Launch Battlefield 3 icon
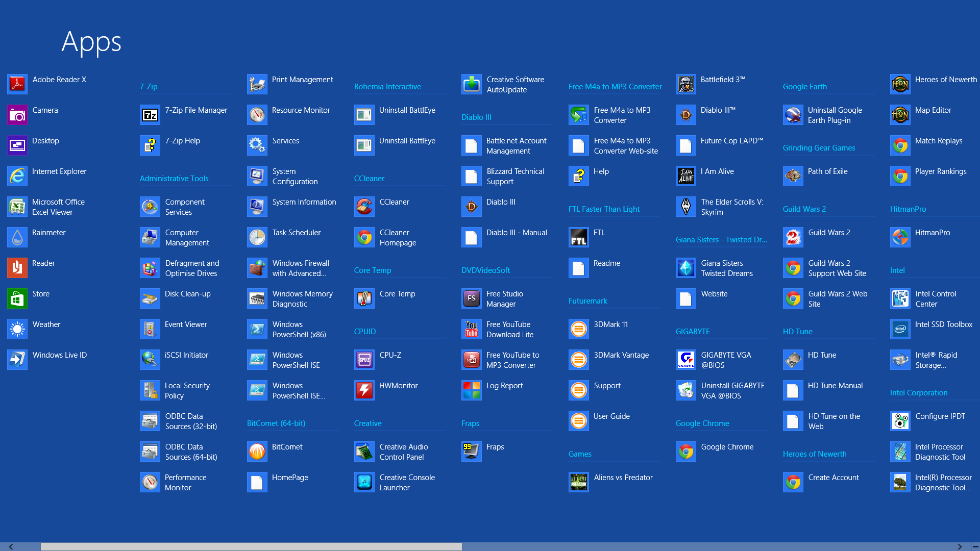The width and height of the screenshot is (980, 551). (x=686, y=84)
